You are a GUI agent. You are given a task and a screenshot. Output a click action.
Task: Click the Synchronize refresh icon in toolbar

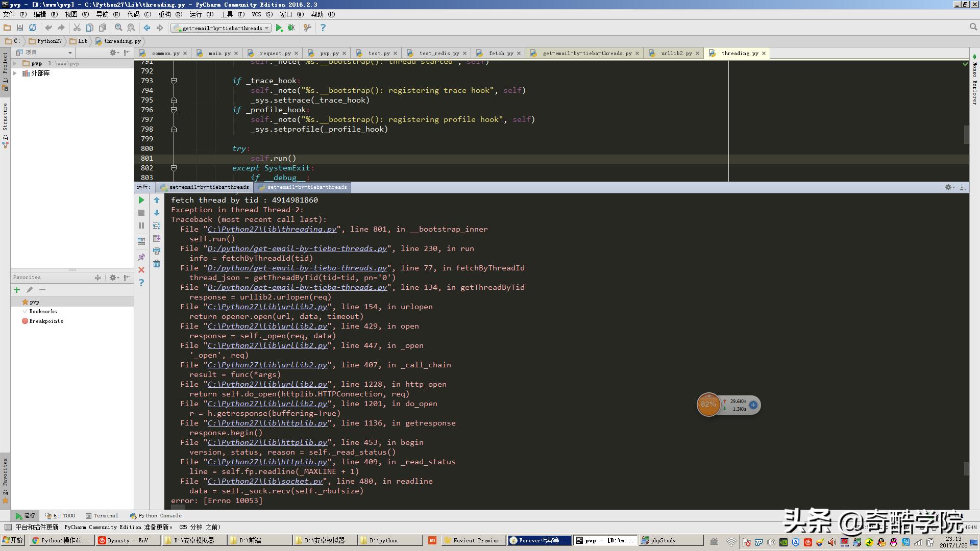pos(33,28)
